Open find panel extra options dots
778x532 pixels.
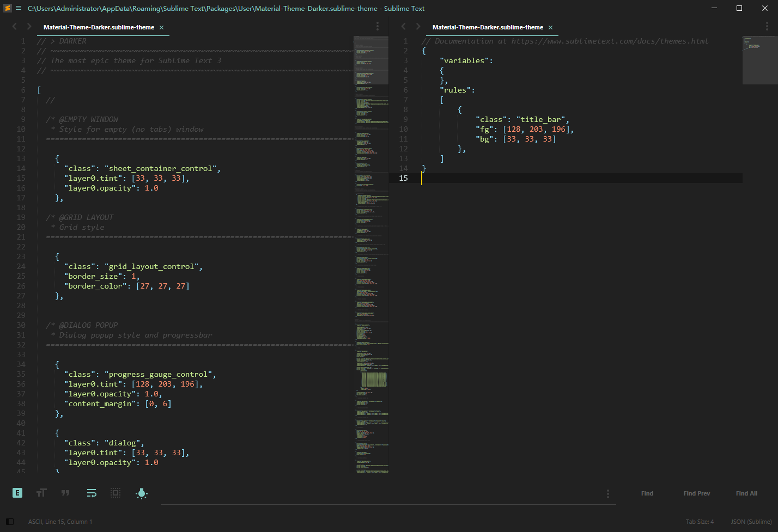click(x=608, y=493)
